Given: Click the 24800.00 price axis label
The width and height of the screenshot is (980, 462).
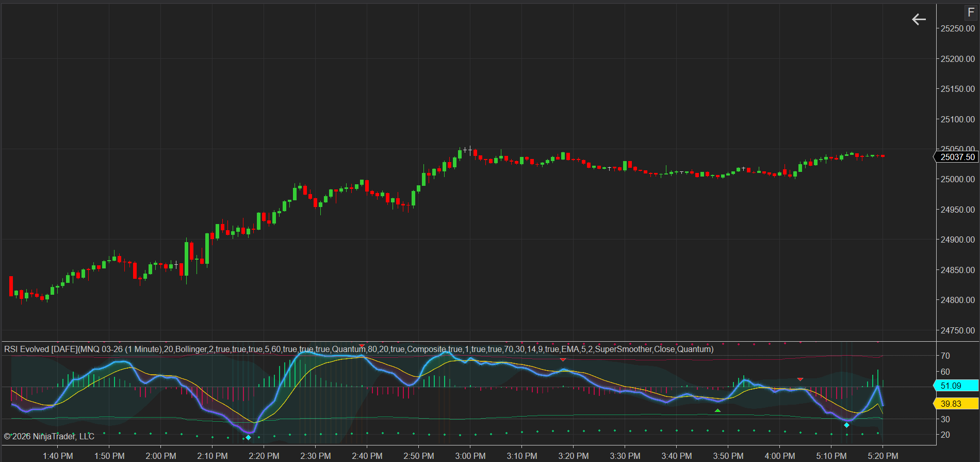Looking at the screenshot, I should pyautogui.click(x=958, y=300).
